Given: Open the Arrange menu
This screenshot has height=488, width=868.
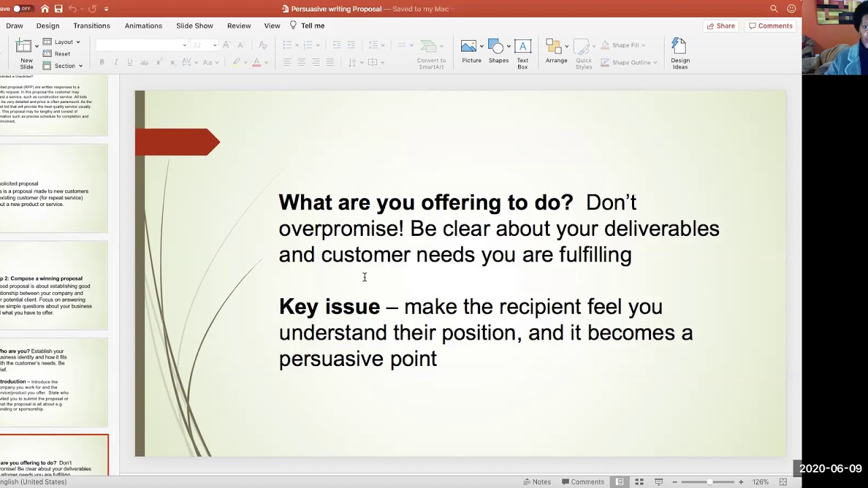Looking at the screenshot, I should (x=556, y=52).
